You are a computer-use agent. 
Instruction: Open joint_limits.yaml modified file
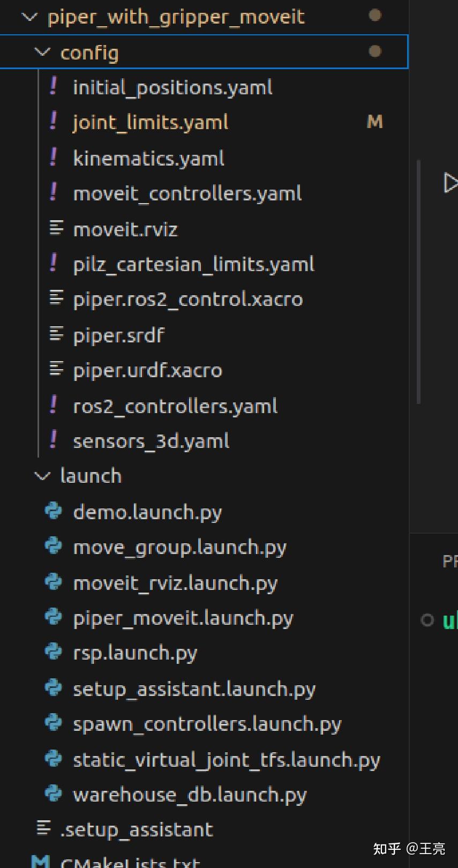pos(151,123)
